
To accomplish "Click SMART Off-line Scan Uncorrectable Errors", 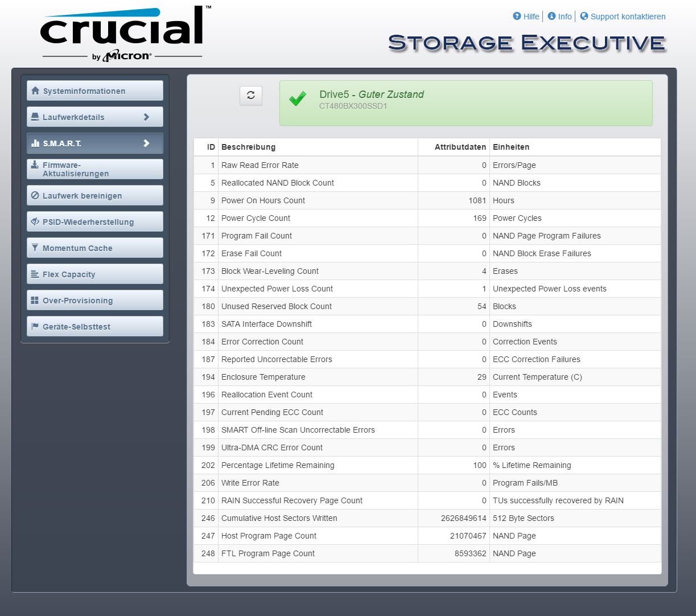I will pyautogui.click(x=298, y=430).
